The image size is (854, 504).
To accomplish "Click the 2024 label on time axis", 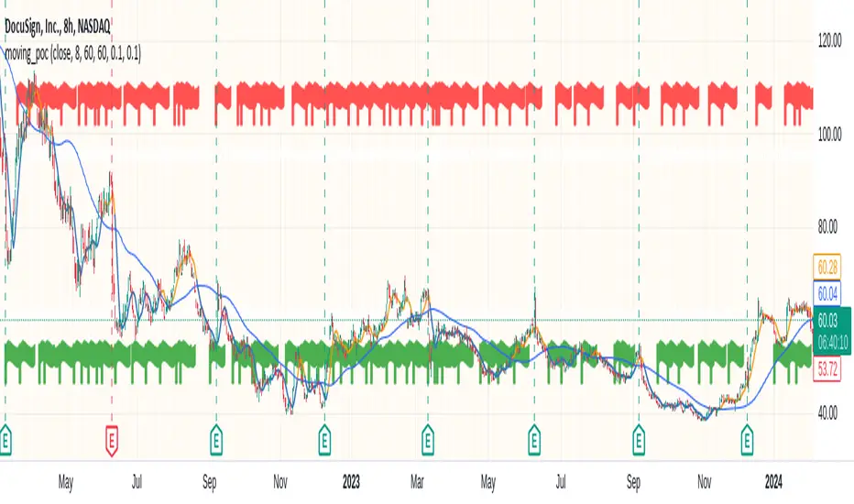I will [773, 482].
